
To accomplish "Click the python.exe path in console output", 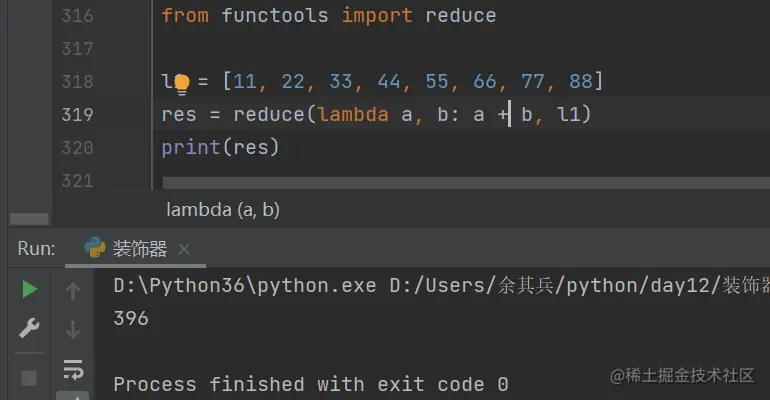I will [x=245, y=286].
